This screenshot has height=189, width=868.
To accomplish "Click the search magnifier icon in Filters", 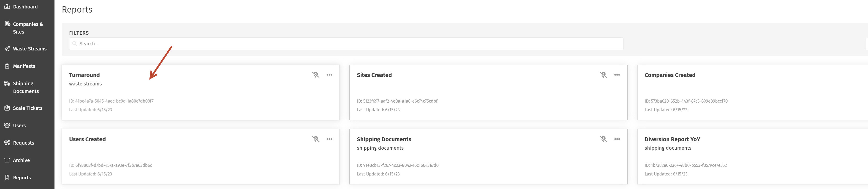I will coord(75,43).
